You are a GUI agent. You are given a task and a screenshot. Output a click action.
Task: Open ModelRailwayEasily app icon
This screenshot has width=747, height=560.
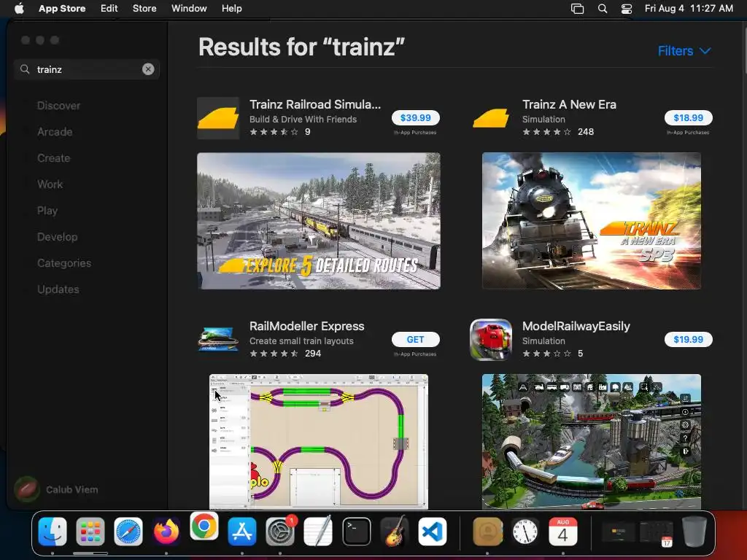pyautogui.click(x=491, y=340)
